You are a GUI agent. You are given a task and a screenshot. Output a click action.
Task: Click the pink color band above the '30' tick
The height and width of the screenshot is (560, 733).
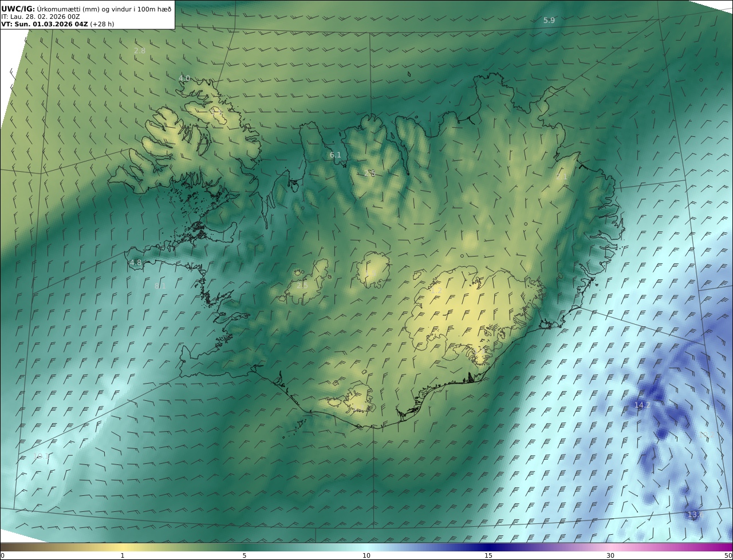pos(610,547)
